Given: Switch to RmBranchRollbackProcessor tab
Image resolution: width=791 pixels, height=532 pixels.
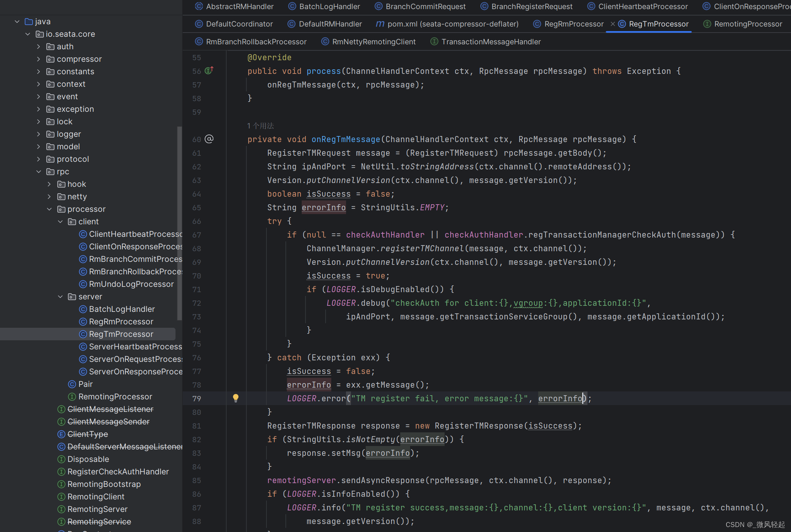Looking at the screenshot, I should 251,42.
